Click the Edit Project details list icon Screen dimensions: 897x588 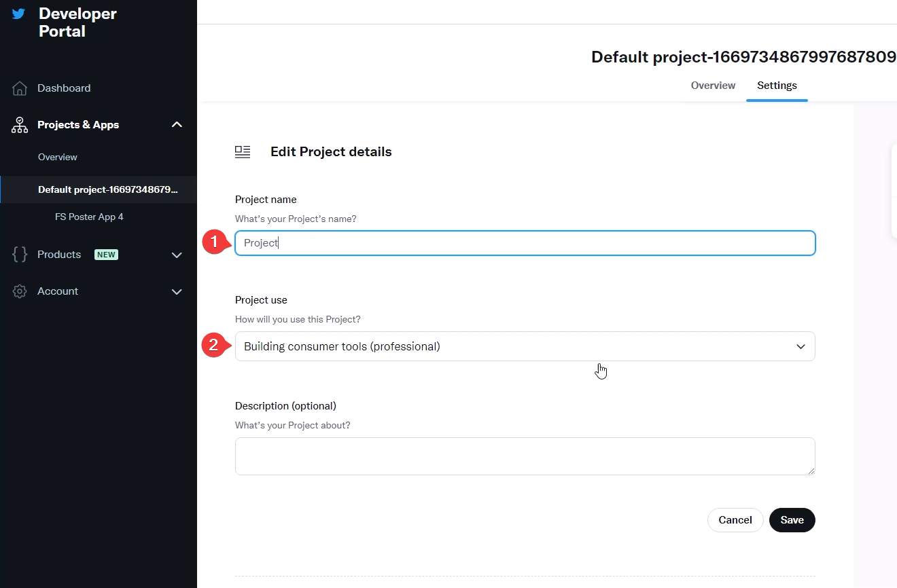click(x=243, y=152)
